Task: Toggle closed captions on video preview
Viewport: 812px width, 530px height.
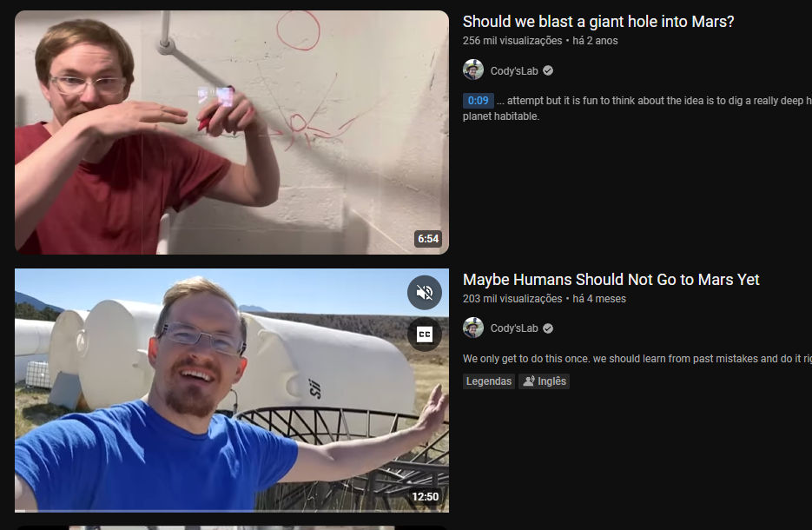Action: point(425,335)
